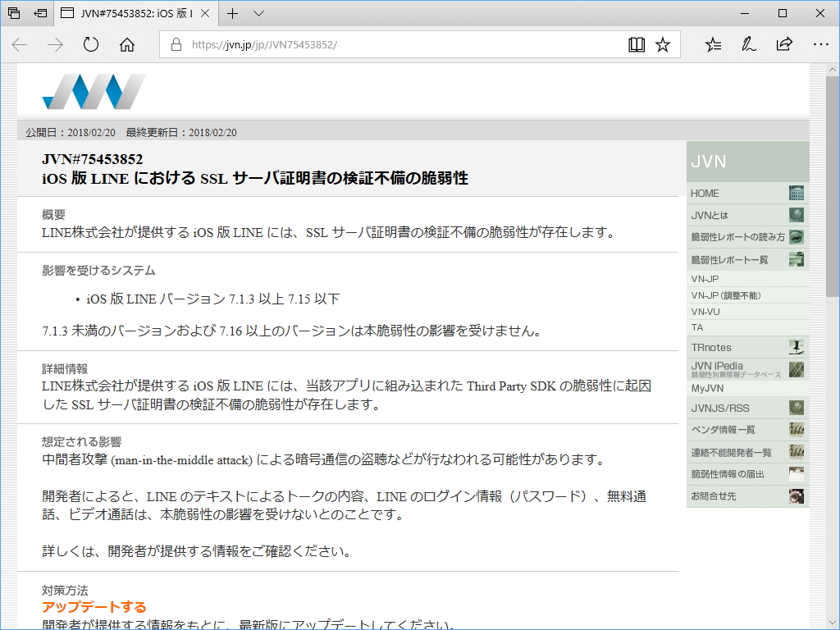Screen dimensions: 840x630
Task: Click the アップデートする link
Action: pos(93,607)
